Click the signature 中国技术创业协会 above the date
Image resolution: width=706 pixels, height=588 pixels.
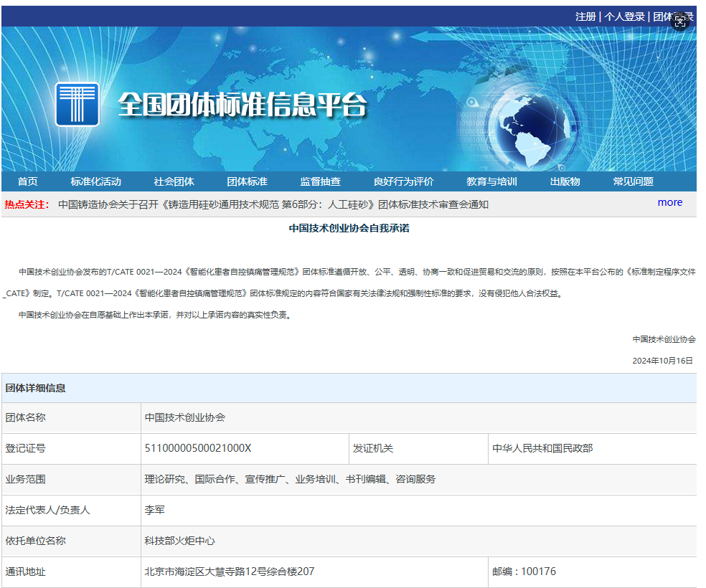pyautogui.click(x=664, y=339)
